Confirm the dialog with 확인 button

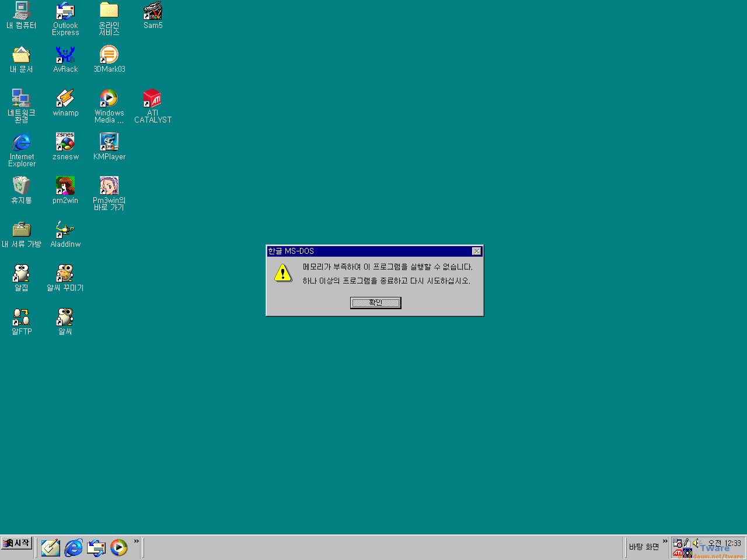pyautogui.click(x=375, y=303)
